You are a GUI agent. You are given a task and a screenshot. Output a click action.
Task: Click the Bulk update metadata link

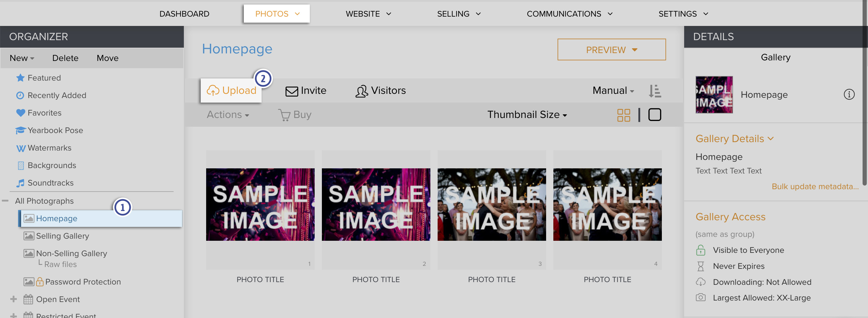click(x=815, y=186)
